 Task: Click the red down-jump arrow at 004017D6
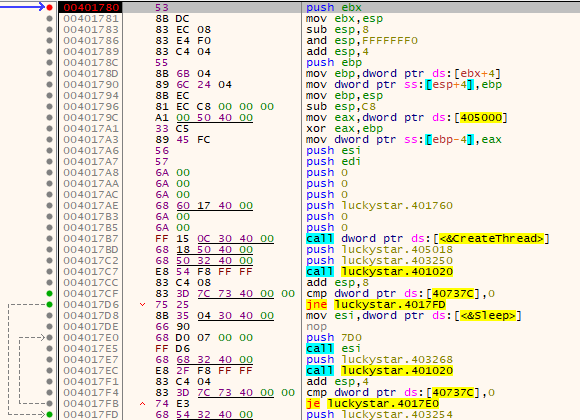click(142, 305)
